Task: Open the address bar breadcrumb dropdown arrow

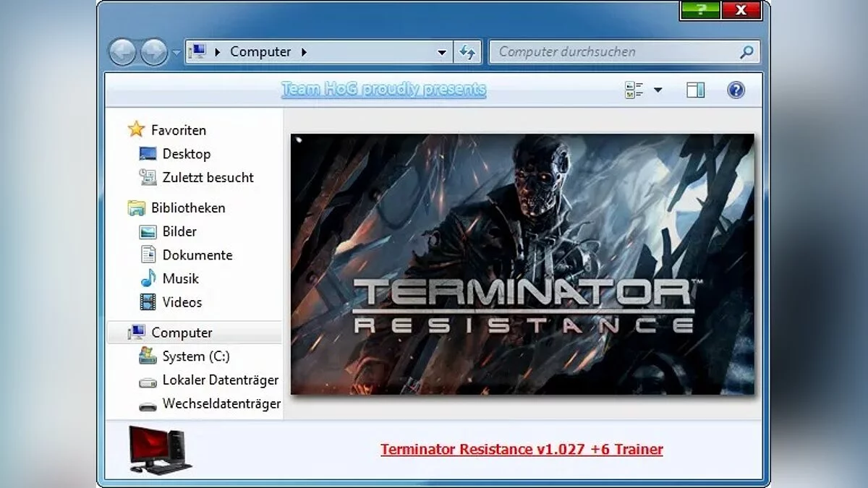Action: tap(441, 51)
